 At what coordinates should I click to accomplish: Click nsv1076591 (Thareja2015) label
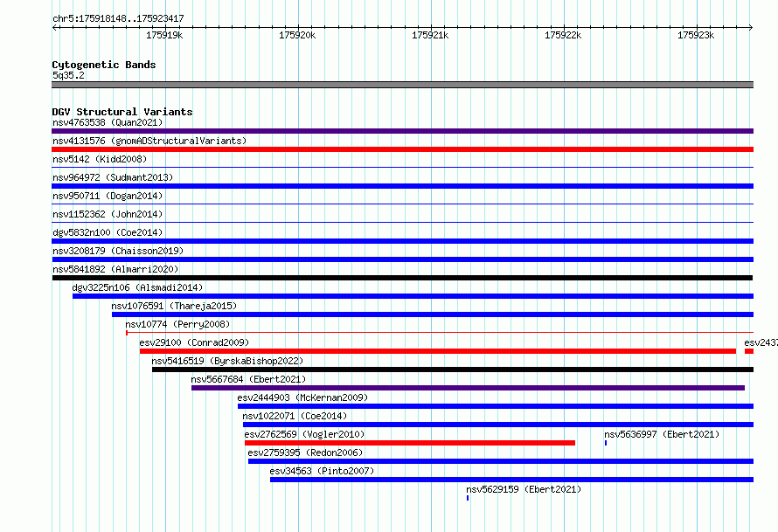(174, 306)
